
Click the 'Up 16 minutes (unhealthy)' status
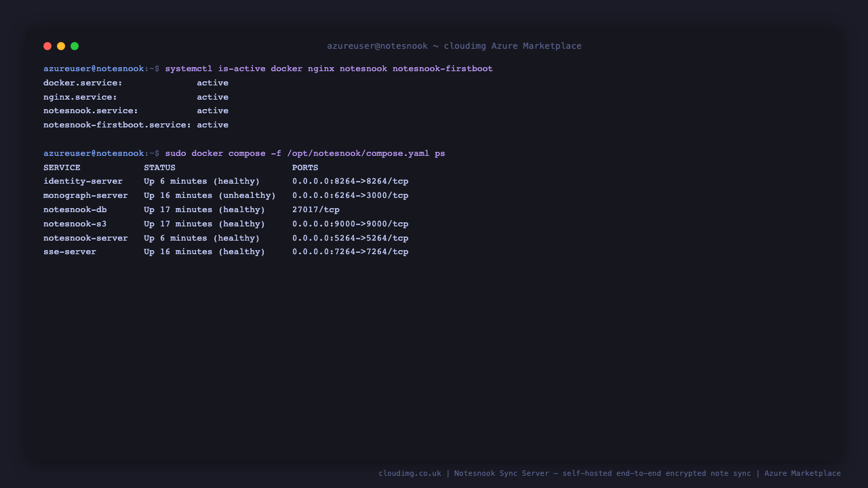click(x=210, y=196)
